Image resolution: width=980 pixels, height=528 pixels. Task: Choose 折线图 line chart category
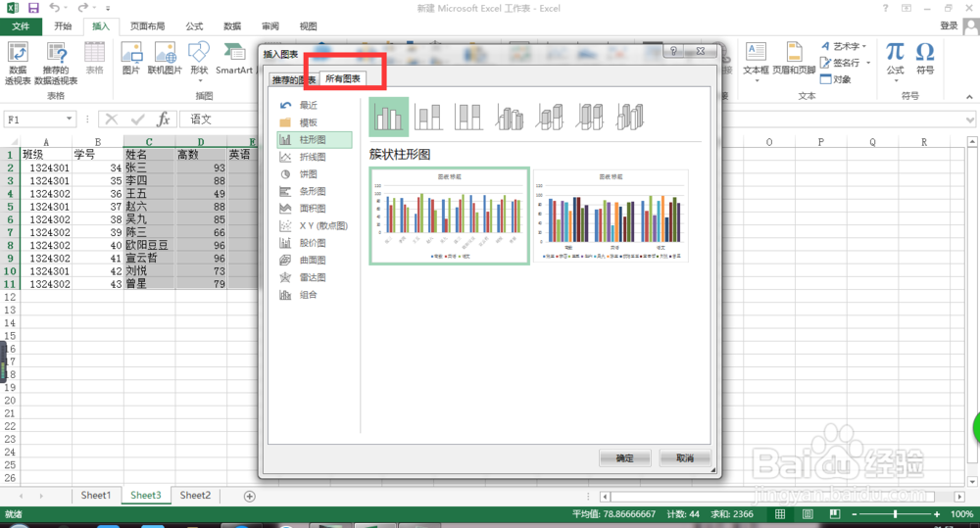(315, 157)
